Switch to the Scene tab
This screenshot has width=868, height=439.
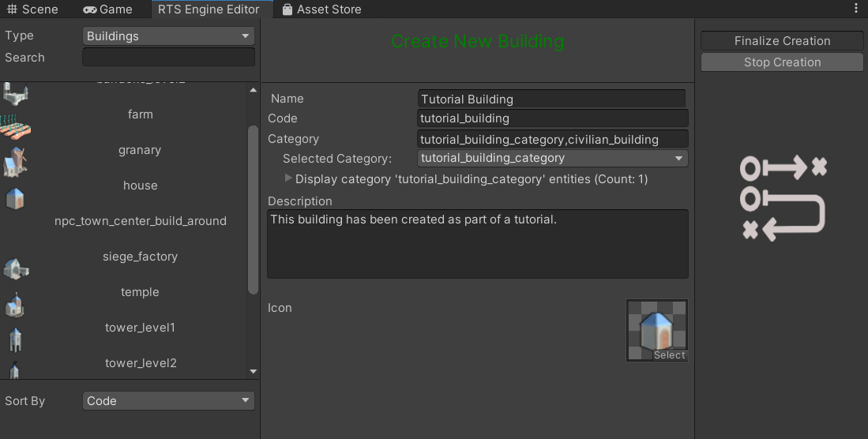[x=32, y=9]
